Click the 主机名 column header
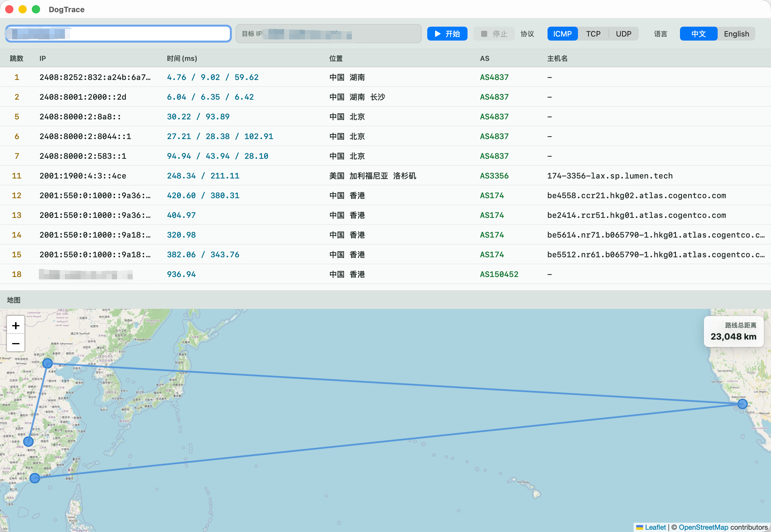771x532 pixels. (x=557, y=58)
